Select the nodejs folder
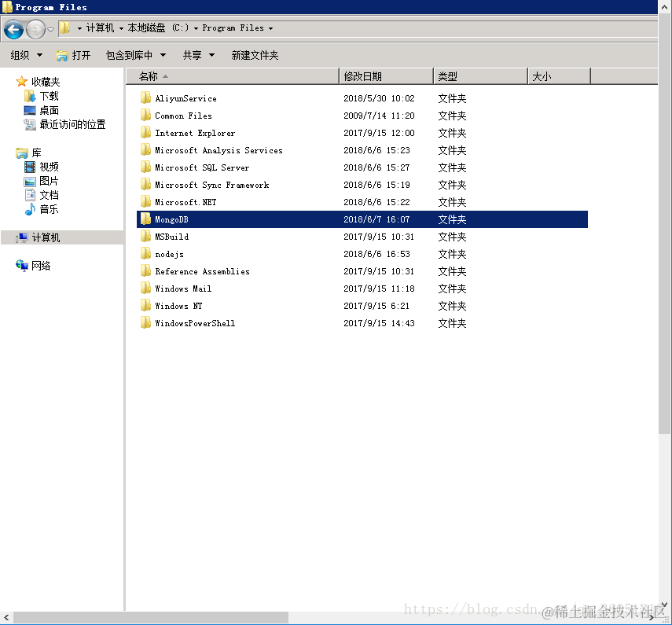672x625 pixels. coord(168,253)
